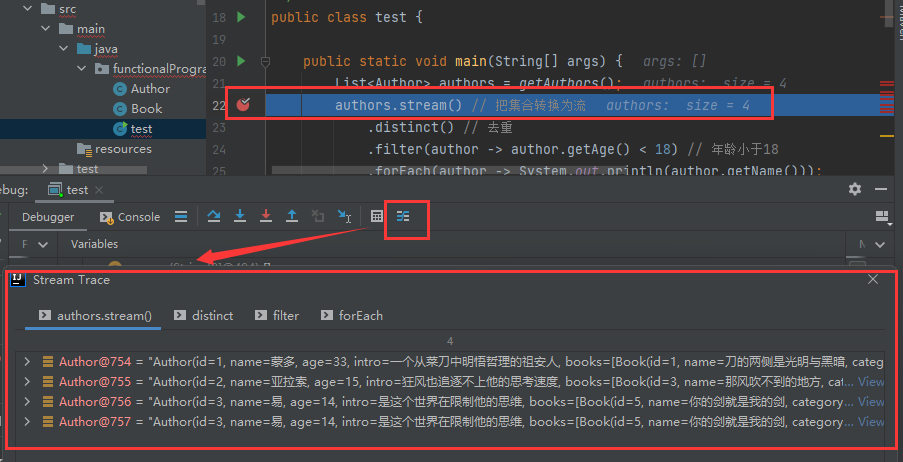This screenshot has height=462, width=903.
Task: Click the Trace Current Stream Chain icon
Action: tap(403, 217)
